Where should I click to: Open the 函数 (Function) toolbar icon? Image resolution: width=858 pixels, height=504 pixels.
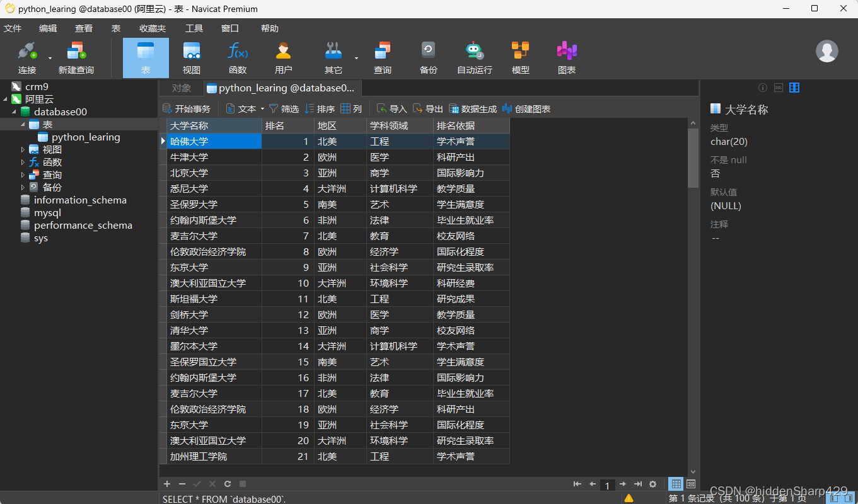click(x=238, y=57)
